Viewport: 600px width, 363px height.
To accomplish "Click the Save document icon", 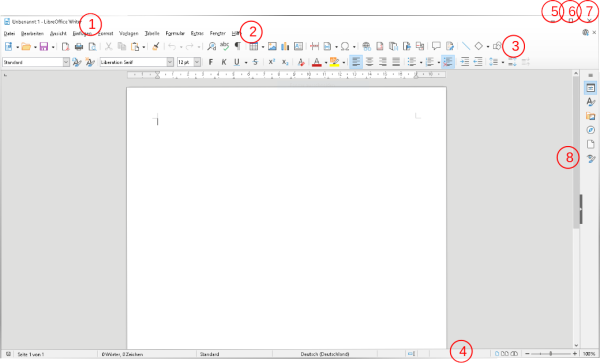I will 44,47.
